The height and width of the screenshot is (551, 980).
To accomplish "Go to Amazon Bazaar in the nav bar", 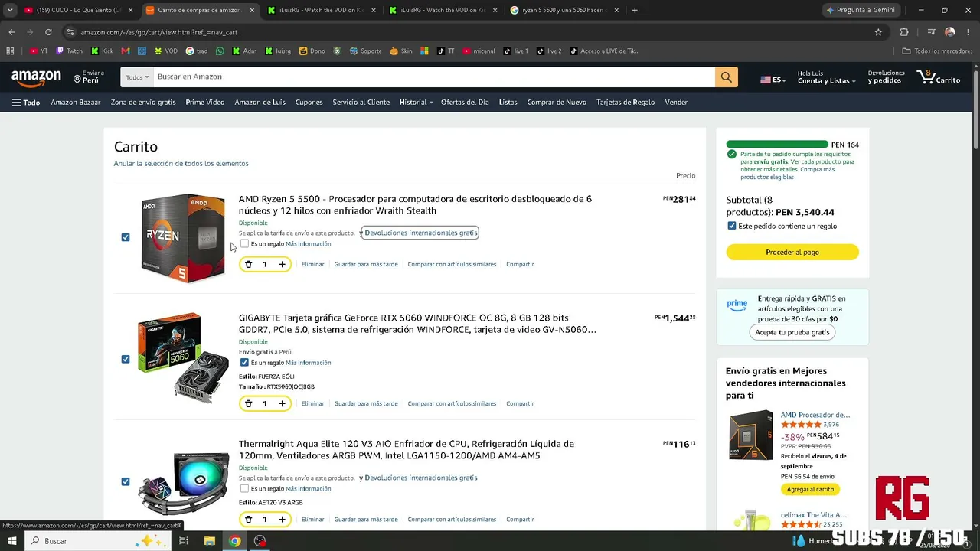I will 76,103.
